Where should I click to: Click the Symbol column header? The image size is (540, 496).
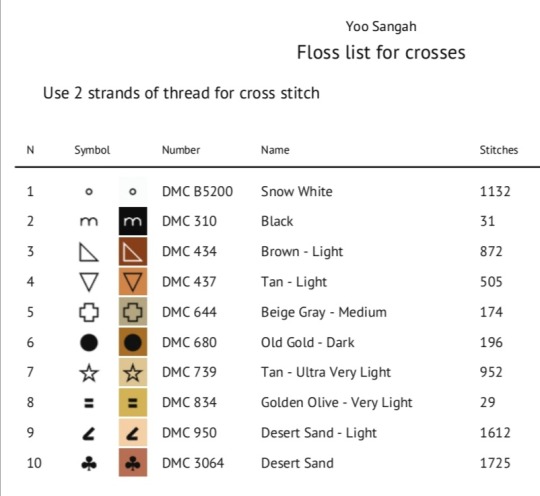92,150
